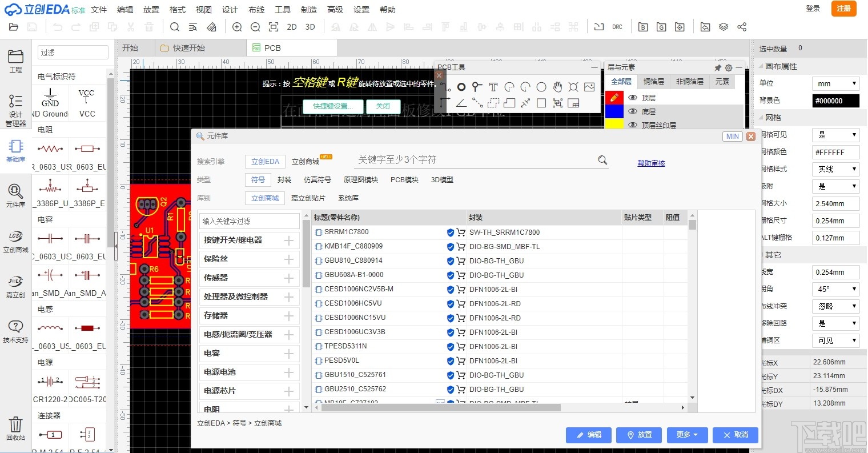Select the 立创EDA search engine option

pos(265,162)
